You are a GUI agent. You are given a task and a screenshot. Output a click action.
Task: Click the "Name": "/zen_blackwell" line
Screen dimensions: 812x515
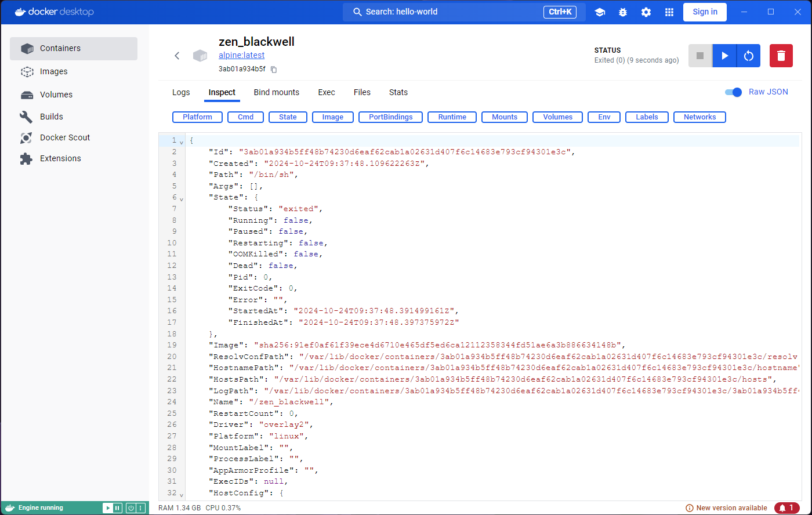(271, 402)
